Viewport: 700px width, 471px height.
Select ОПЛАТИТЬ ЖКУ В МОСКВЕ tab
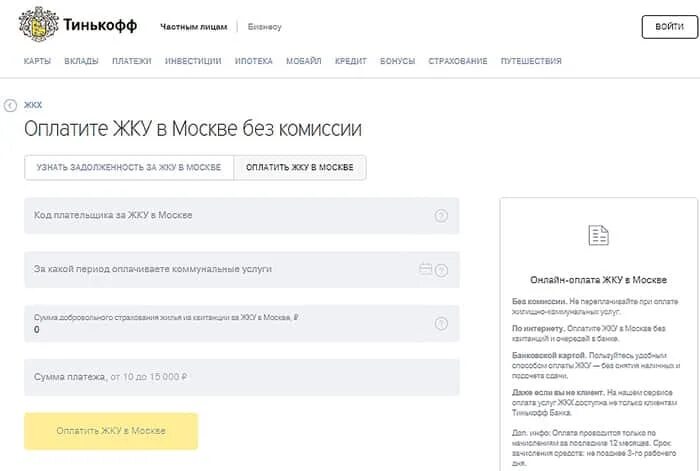[300, 167]
